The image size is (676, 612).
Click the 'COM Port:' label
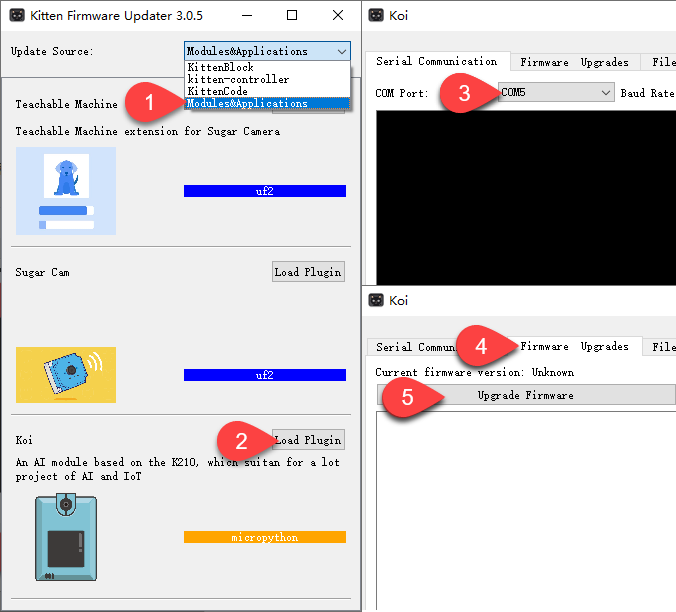coord(402,93)
